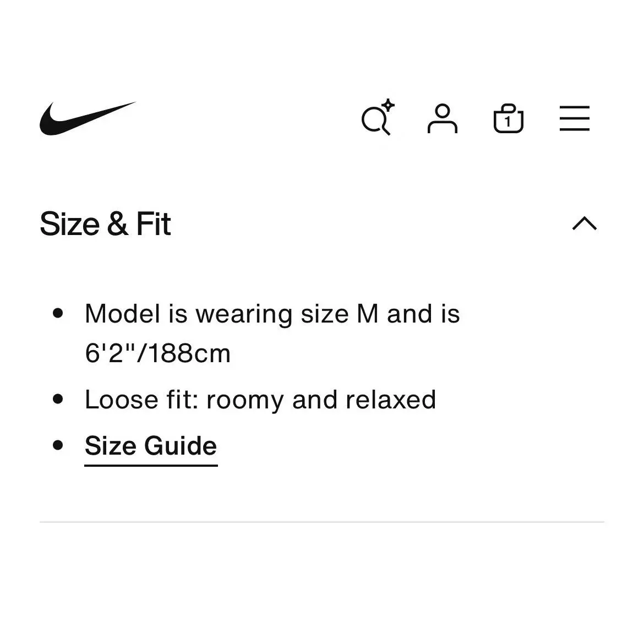
Task: Click the word 'Guide' in the underlined link
Action: click(x=181, y=446)
